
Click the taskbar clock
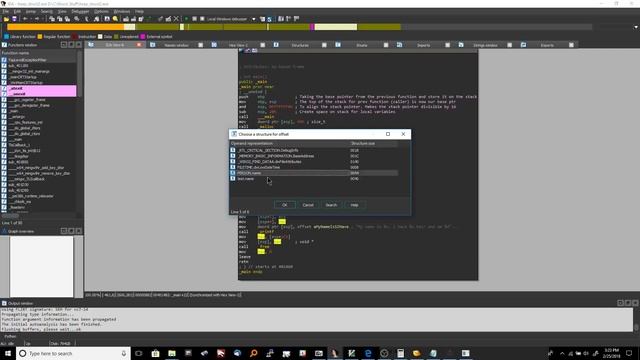pyautogui.click(x=611, y=353)
